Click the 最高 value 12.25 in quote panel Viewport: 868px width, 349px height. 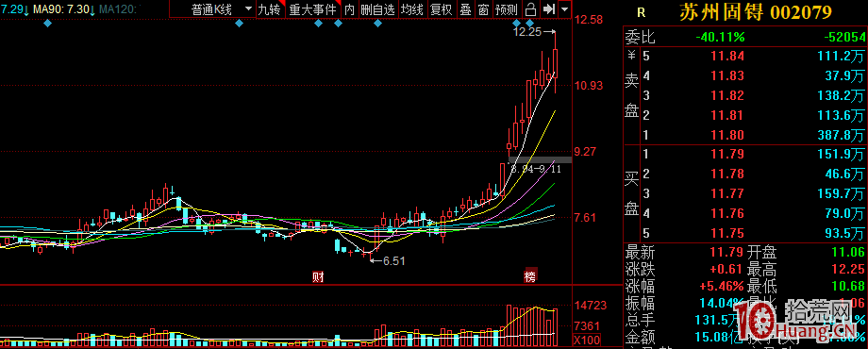847,270
